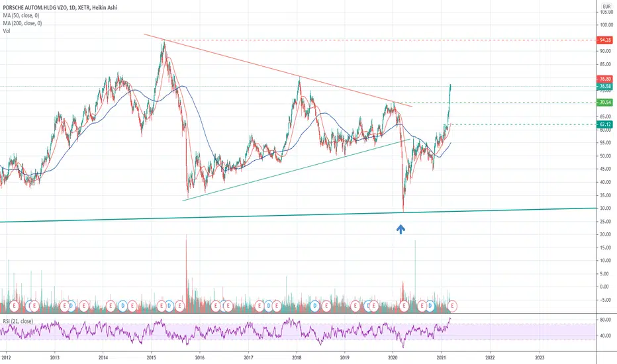Click the 2012 label on time axis
Viewport: 617px width, 364px height.
[7, 357]
